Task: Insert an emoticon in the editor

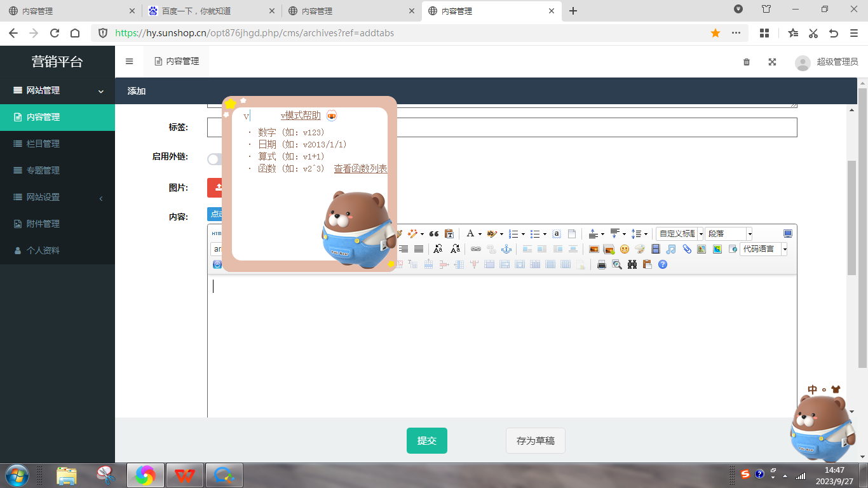Action: [x=624, y=248]
